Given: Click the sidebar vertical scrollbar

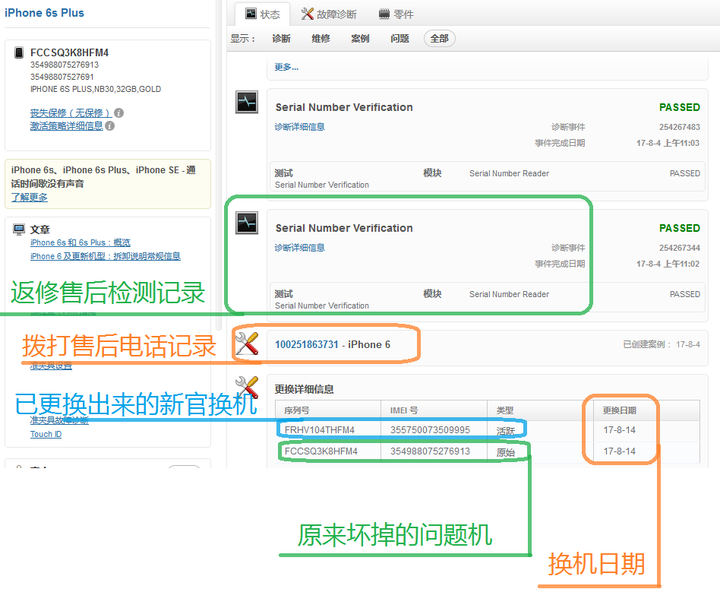Looking at the screenshot, I should tap(219, 165).
